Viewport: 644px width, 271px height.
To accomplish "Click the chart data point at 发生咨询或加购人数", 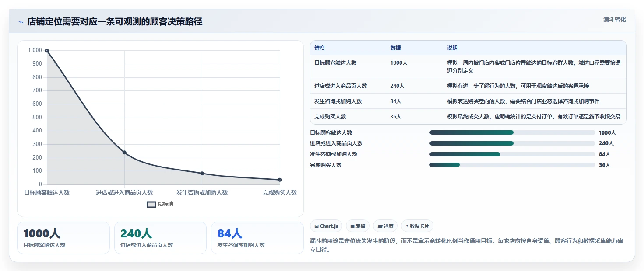I will 202,174.
